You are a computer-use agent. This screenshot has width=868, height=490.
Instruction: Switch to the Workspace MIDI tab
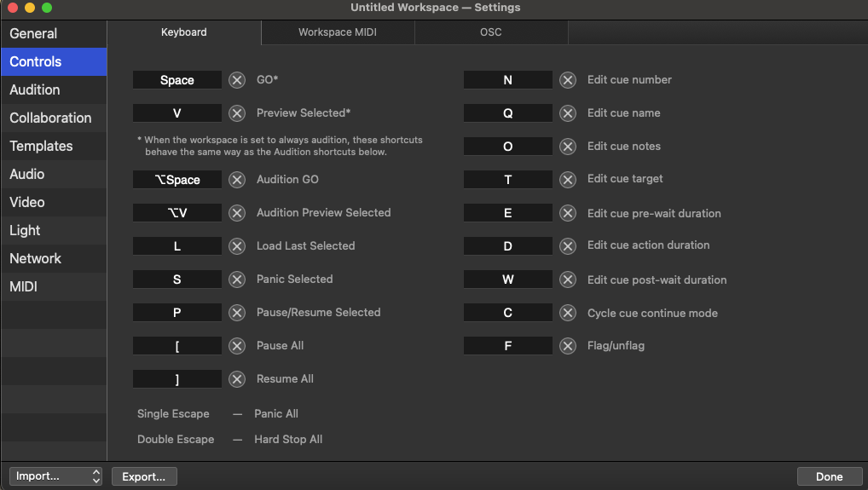[338, 32]
